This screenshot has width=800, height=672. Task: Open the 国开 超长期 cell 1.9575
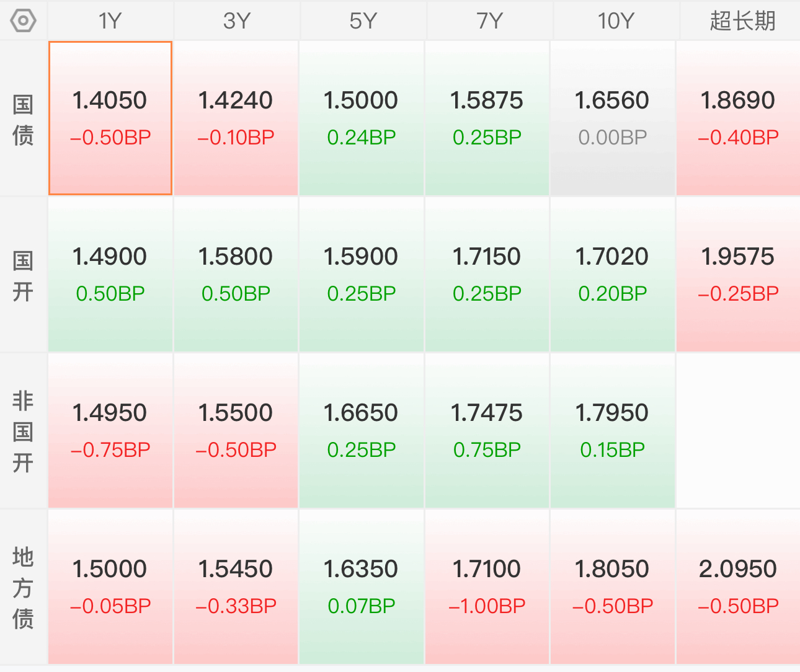[738, 275]
